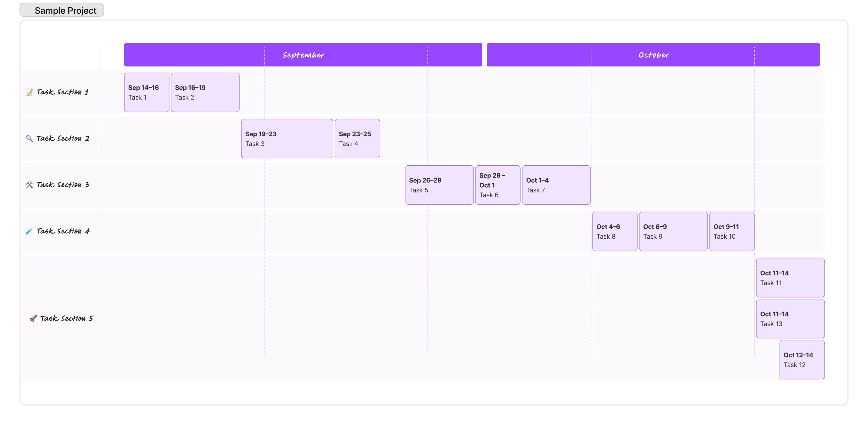
Task: Open the Sample Project button
Action: pos(62,10)
